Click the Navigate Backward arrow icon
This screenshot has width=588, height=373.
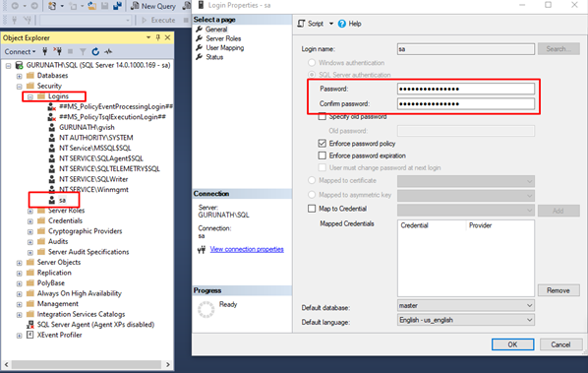tap(15, 6)
